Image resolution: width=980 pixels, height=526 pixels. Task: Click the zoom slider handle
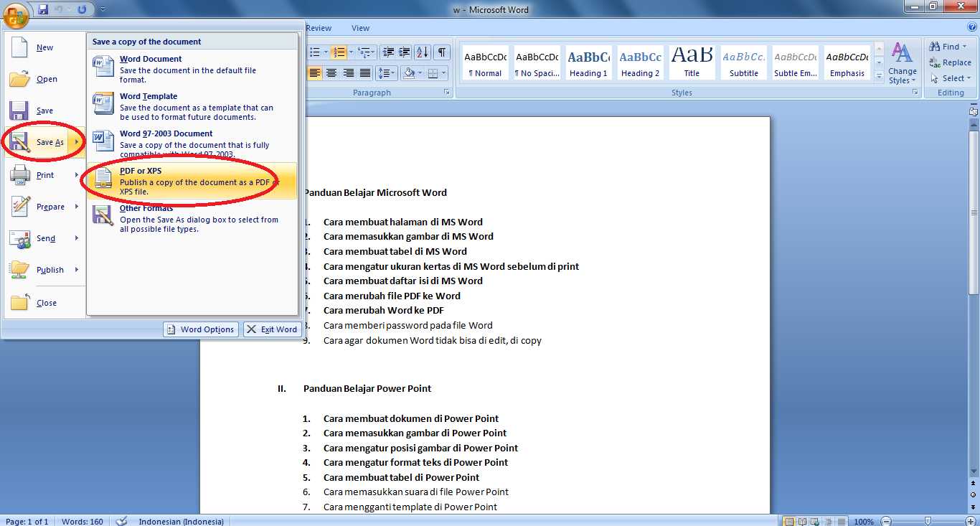pyautogui.click(x=928, y=521)
